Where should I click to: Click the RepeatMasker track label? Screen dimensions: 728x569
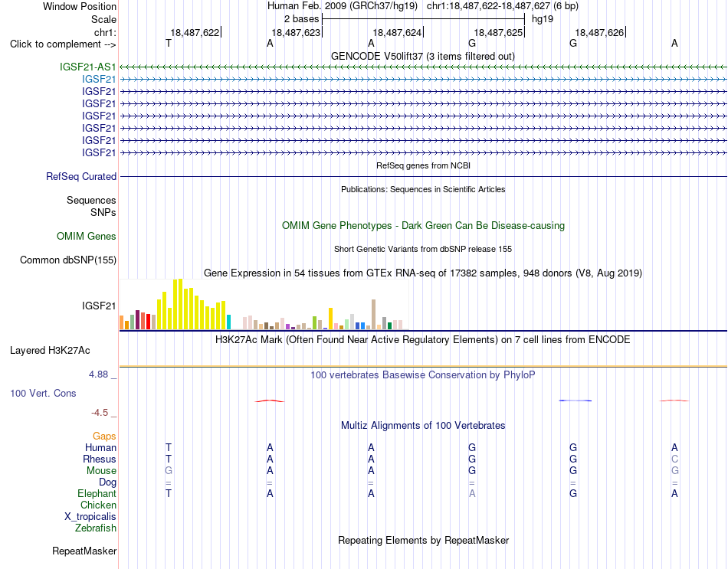84,551
